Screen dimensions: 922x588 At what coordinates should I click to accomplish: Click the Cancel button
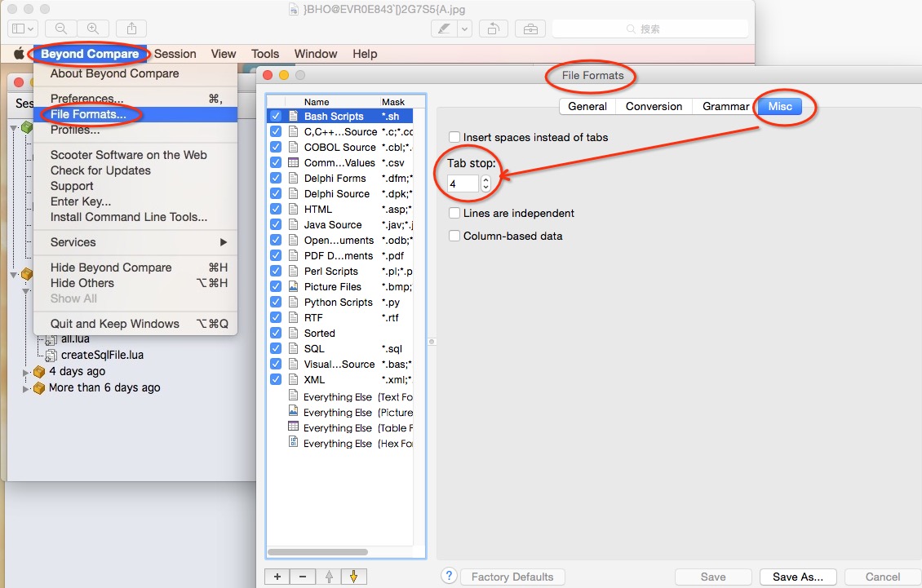click(883, 577)
